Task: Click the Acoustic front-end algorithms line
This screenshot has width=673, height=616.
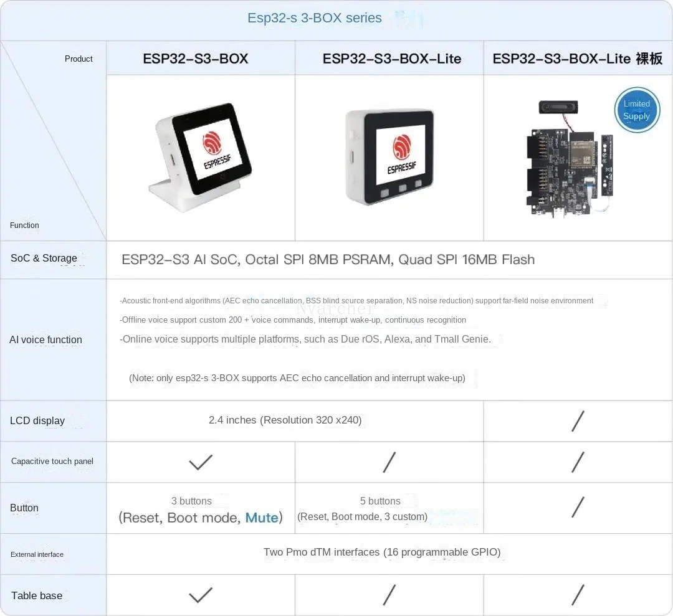Action: click(x=356, y=301)
